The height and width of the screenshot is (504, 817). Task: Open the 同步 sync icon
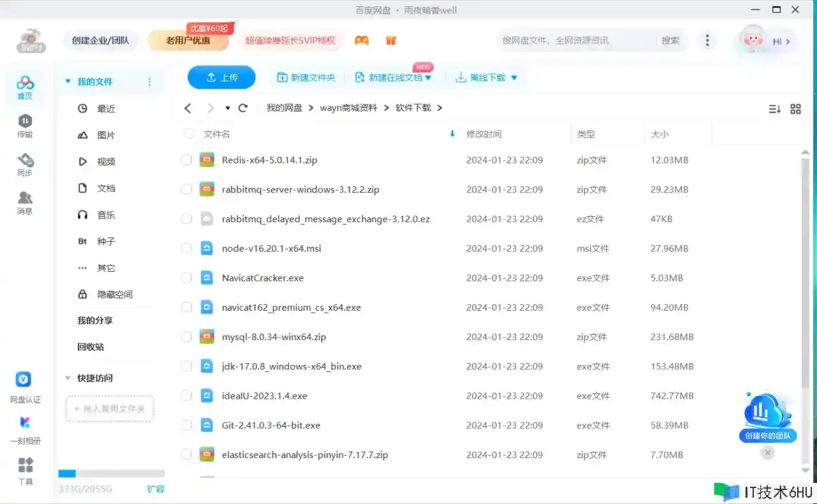coord(25,165)
